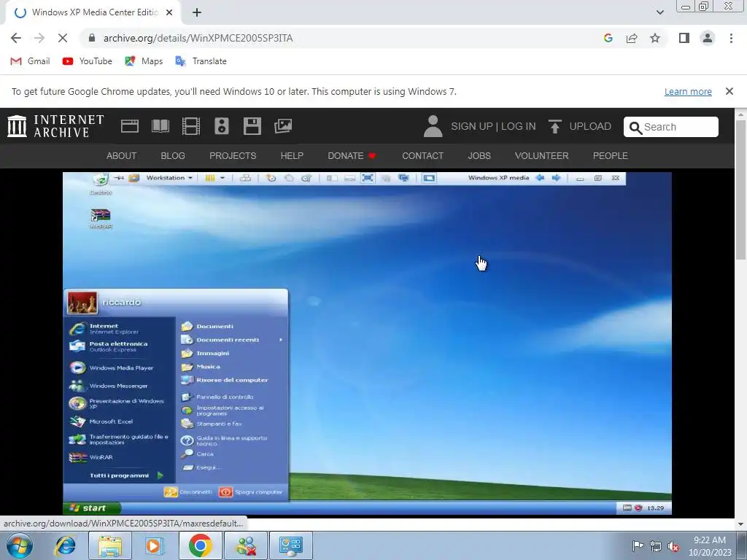Open the Windows 7 Start menu
This screenshot has width=747, height=560.
[x=19, y=545]
